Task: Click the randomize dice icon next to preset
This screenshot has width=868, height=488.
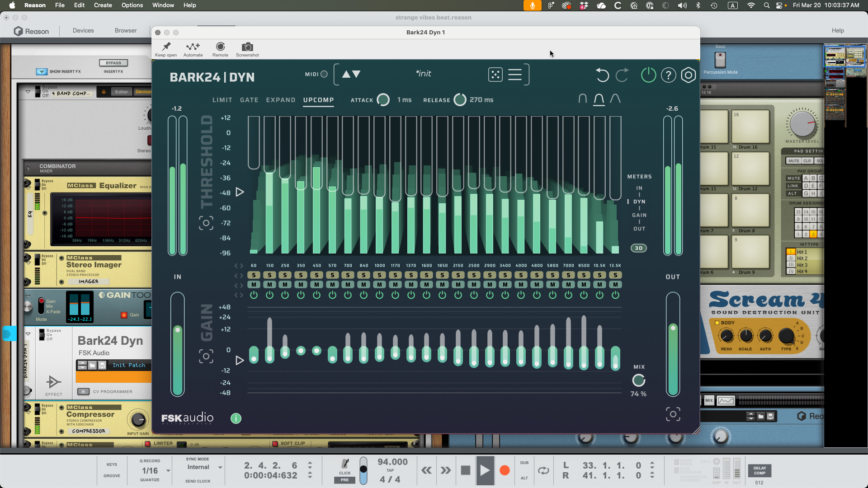Action: pos(495,75)
